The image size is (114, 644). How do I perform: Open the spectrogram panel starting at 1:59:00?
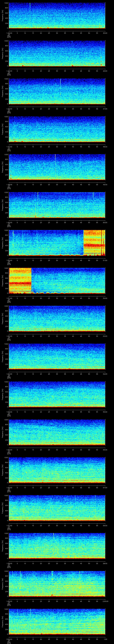click(57, 584)
